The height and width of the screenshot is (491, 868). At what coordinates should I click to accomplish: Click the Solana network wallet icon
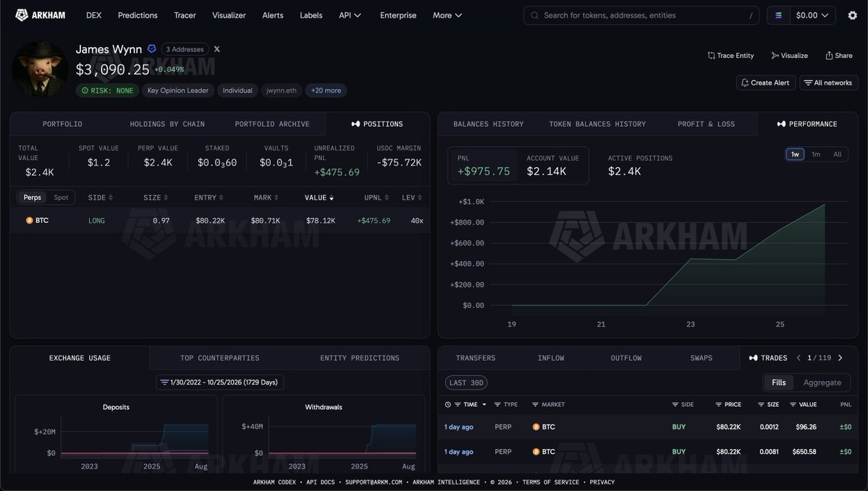(x=778, y=15)
